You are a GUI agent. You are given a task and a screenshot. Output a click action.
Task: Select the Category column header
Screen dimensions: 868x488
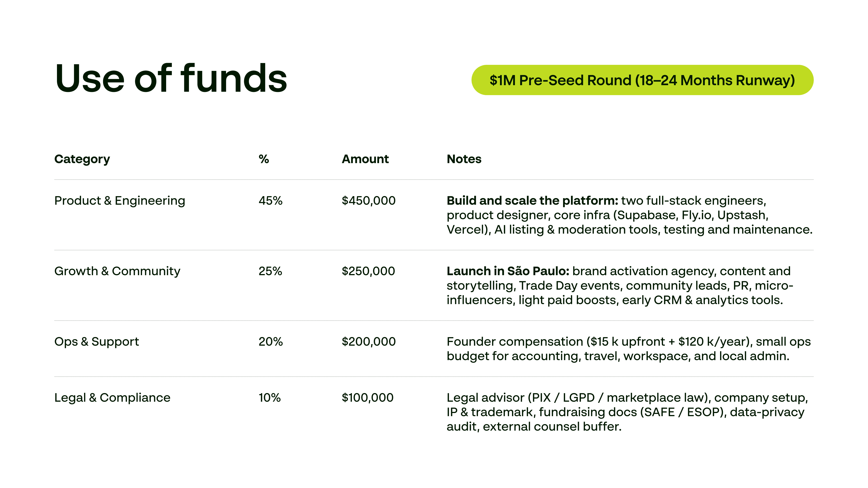click(x=82, y=159)
